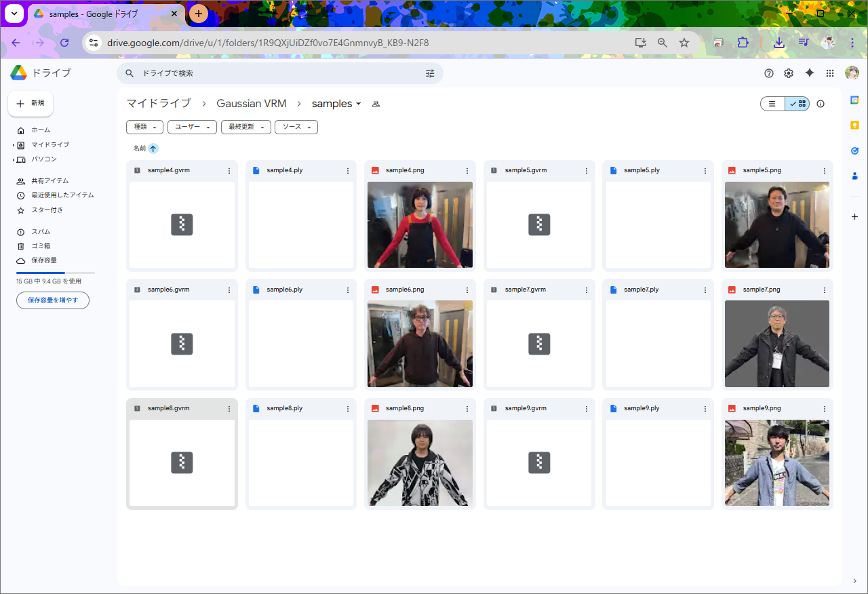Screen dimensions: 868x594
Task: Click the shared-folder people icon beside samples
Action: 376,104
